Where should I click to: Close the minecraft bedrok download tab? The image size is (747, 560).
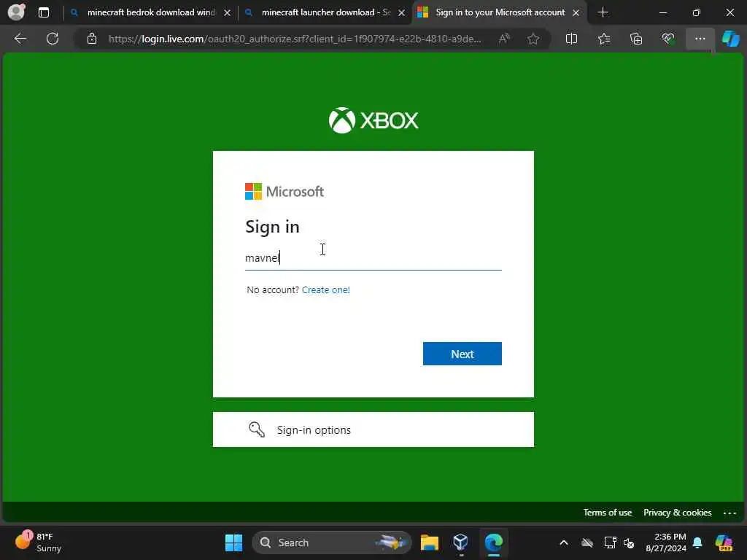pyautogui.click(x=228, y=13)
